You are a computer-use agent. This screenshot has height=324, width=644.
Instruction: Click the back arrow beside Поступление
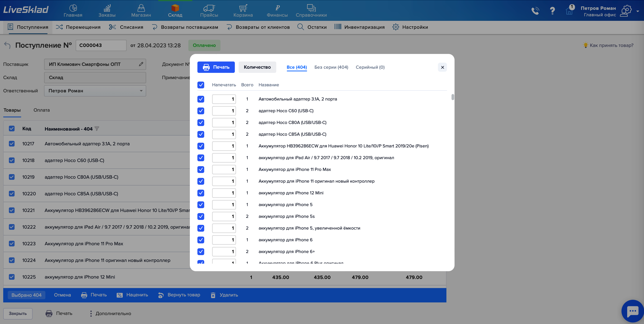point(7,45)
